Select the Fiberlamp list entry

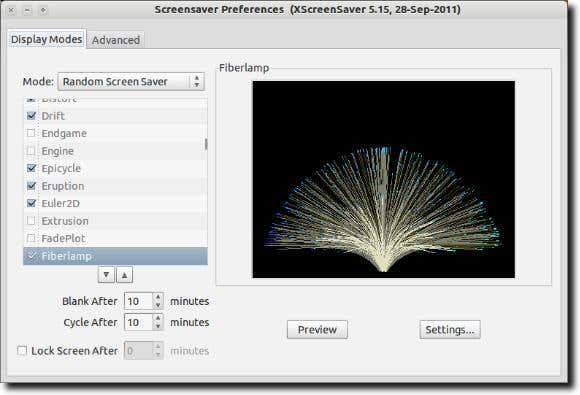[115, 256]
